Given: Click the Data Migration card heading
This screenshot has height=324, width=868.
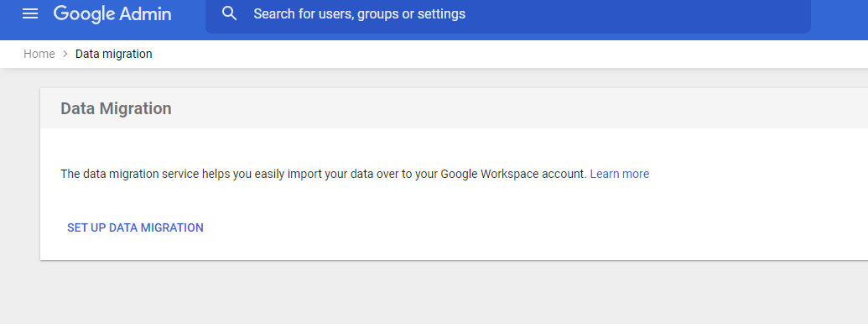Looking at the screenshot, I should [x=116, y=108].
